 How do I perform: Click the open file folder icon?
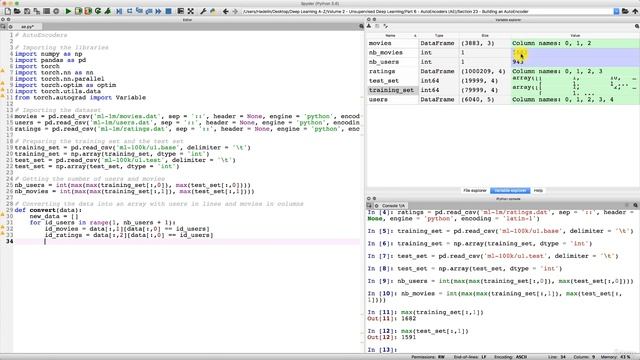click(x=17, y=11)
